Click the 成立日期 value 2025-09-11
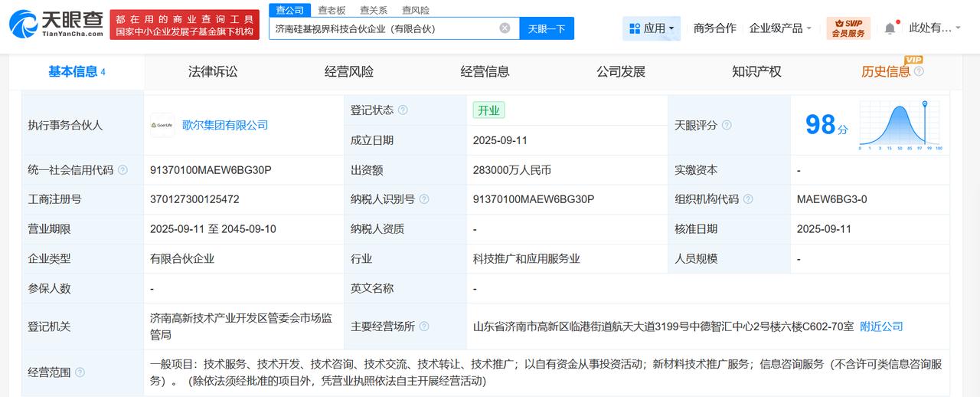This screenshot has width=980, height=397. click(x=500, y=140)
